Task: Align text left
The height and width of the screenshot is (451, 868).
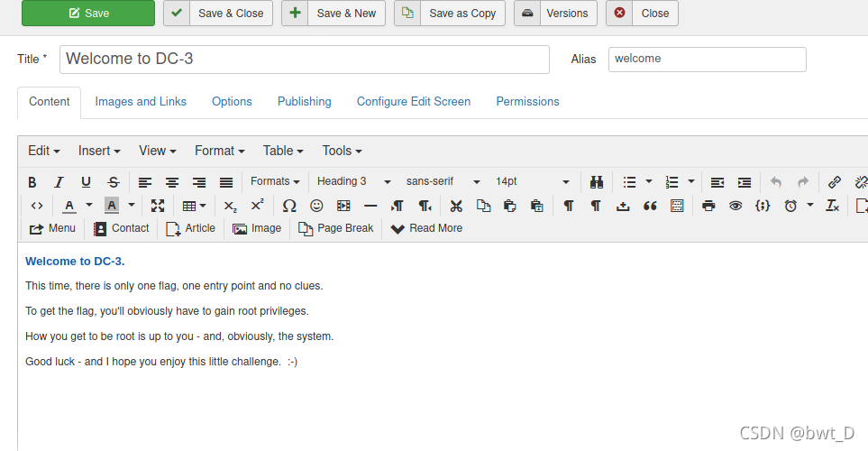Action: (x=145, y=181)
